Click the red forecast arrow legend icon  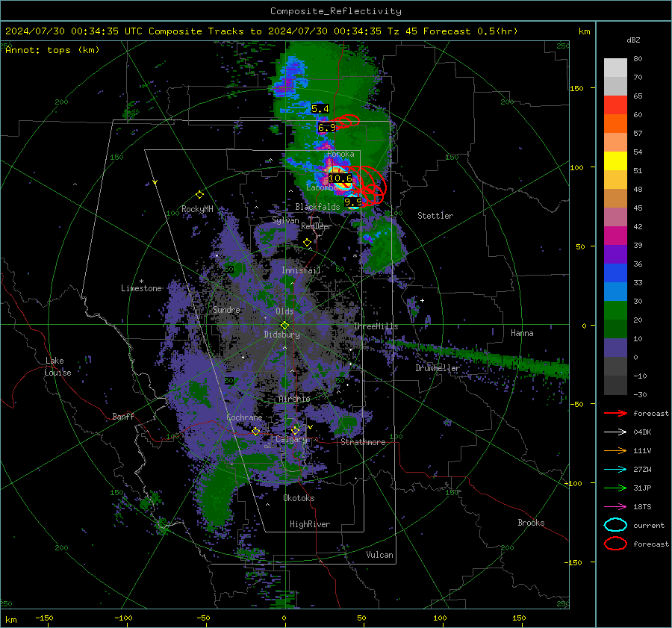pos(615,413)
